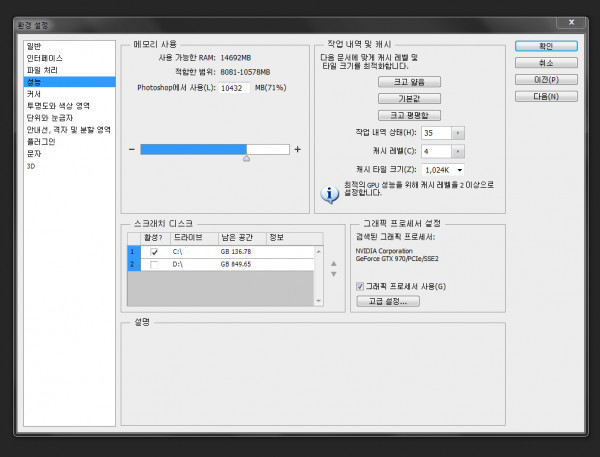Click minus icon left of memory slider

click(x=132, y=149)
